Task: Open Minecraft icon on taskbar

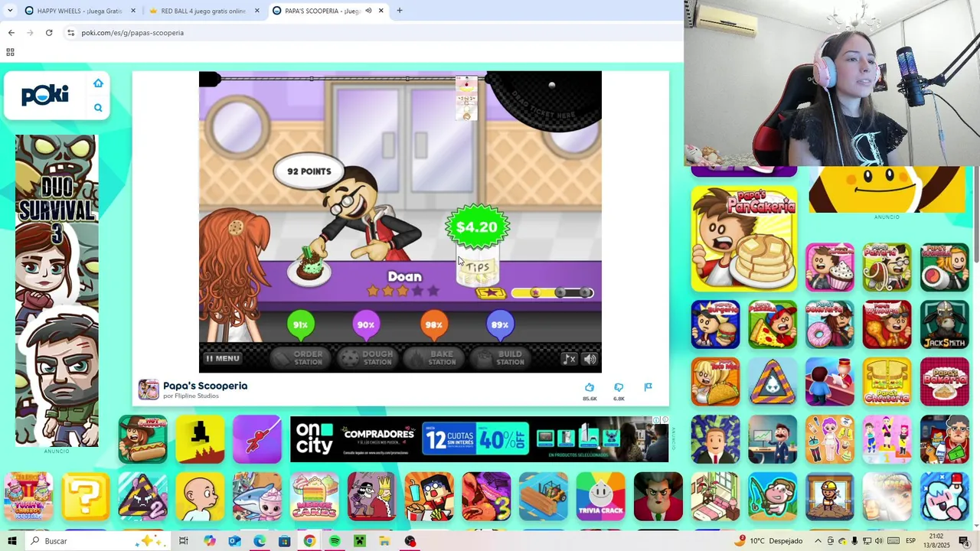Action: pos(360,541)
